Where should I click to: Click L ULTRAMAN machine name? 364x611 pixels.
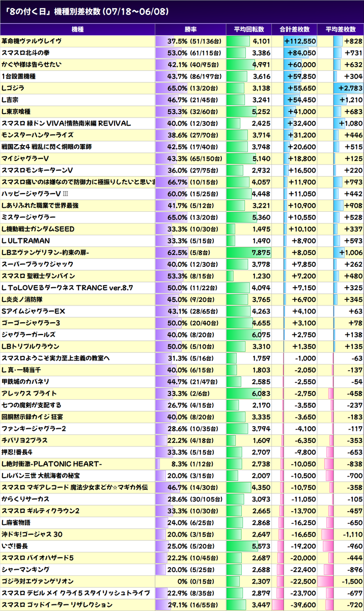[x=25, y=240]
